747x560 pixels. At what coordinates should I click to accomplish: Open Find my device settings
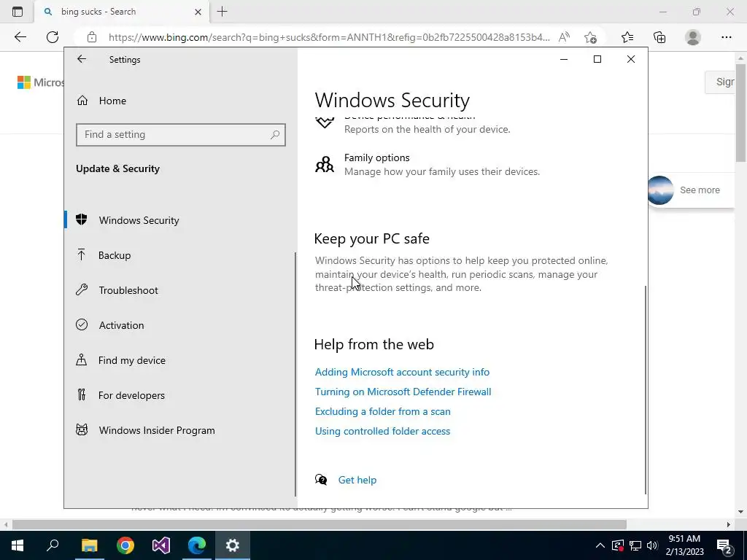[181, 360]
